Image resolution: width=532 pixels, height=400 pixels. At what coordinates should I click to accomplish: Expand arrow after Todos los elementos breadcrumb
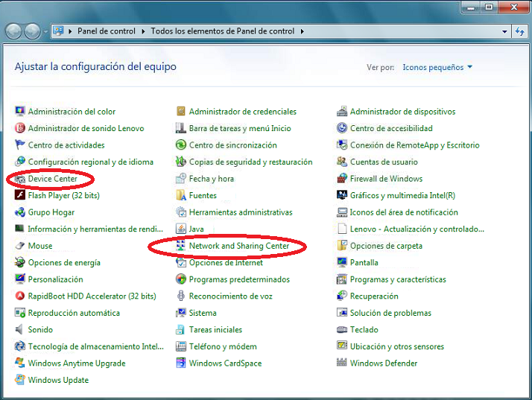click(x=302, y=31)
